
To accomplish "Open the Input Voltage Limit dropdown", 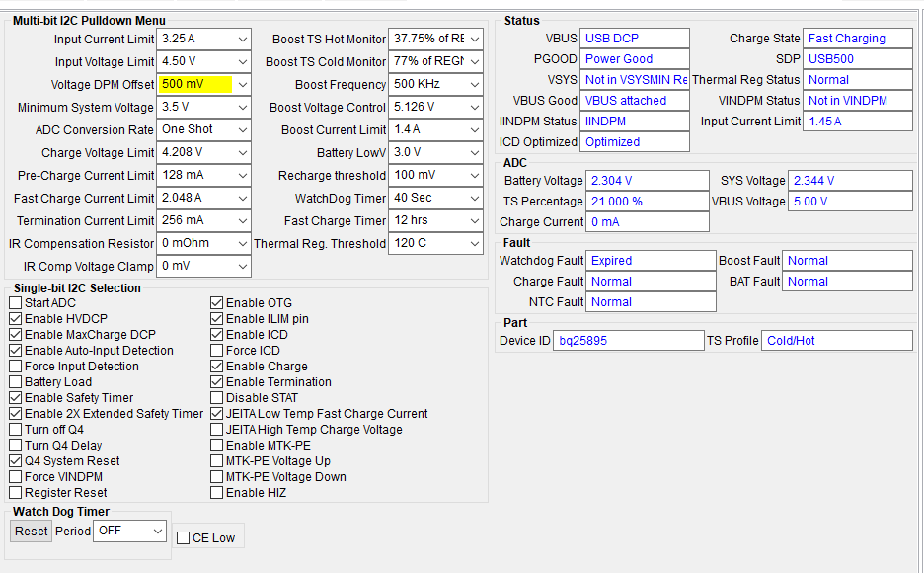I will [203, 62].
